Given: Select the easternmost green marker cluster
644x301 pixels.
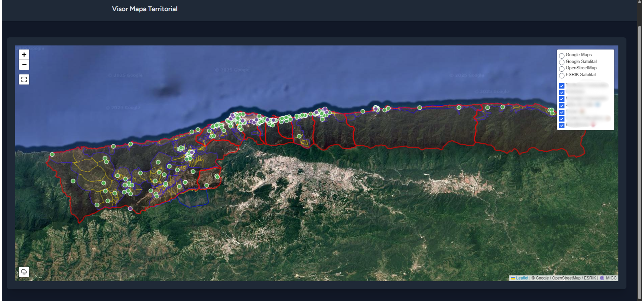Looking at the screenshot, I should [551, 110].
